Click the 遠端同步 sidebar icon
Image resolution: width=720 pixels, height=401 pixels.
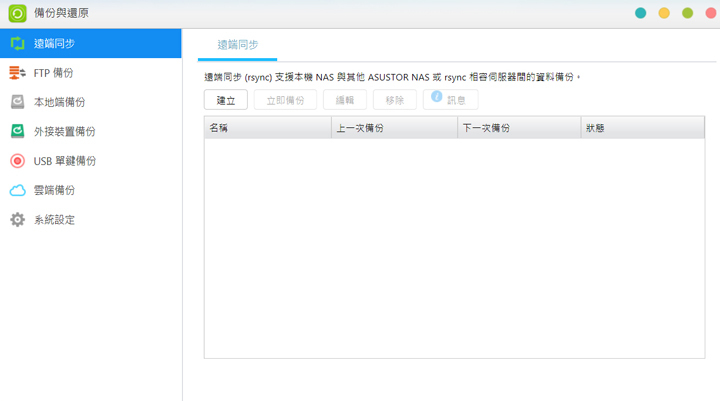point(17,44)
